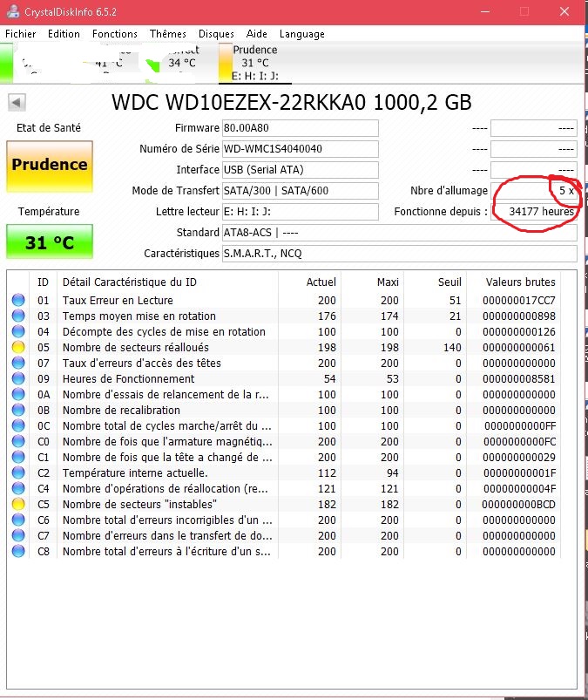This screenshot has width=588, height=700.
Task: Click the Interface field USB (Serial ATA)
Action: pyautogui.click(x=301, y=170)
